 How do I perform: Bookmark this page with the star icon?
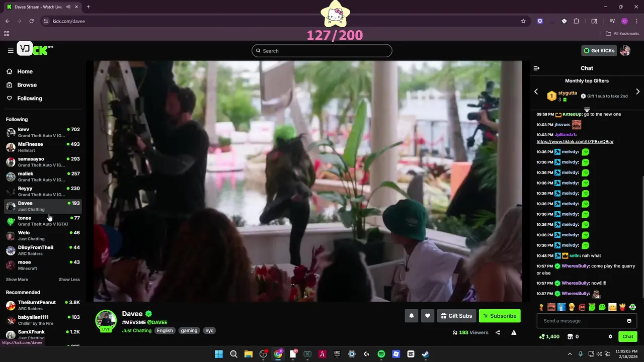coord(523,21)
